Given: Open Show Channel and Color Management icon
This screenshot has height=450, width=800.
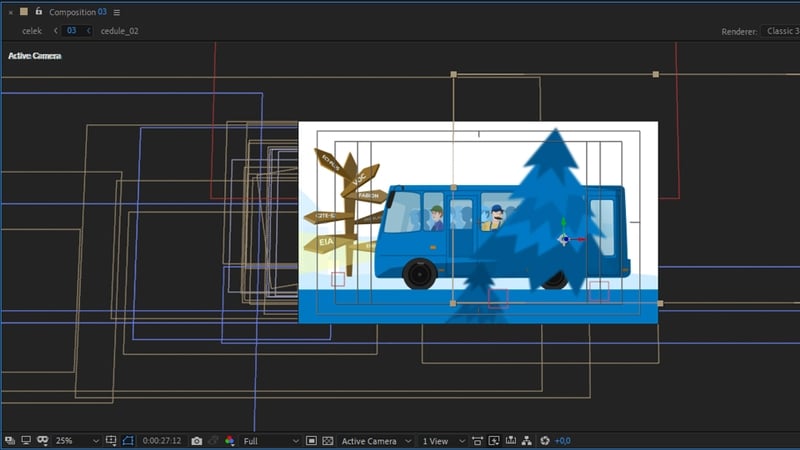Looking at the screenshot, I should coord(229,441).
